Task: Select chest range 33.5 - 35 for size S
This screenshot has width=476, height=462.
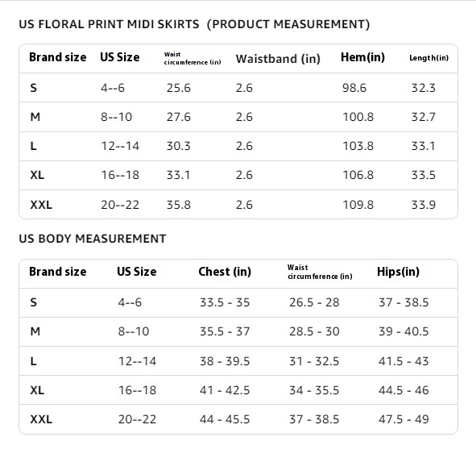Action: click(x=225, y=302)
